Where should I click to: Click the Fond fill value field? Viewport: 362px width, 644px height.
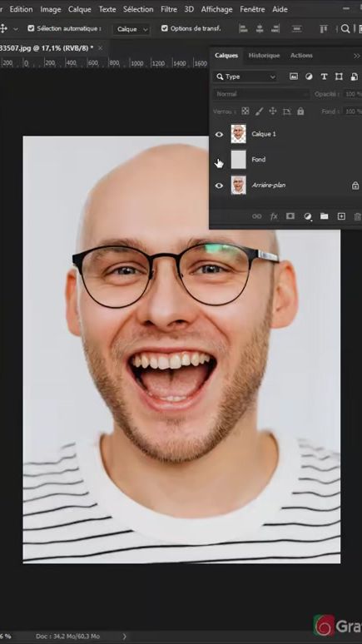pyautogui.click(x=353, y=111)
